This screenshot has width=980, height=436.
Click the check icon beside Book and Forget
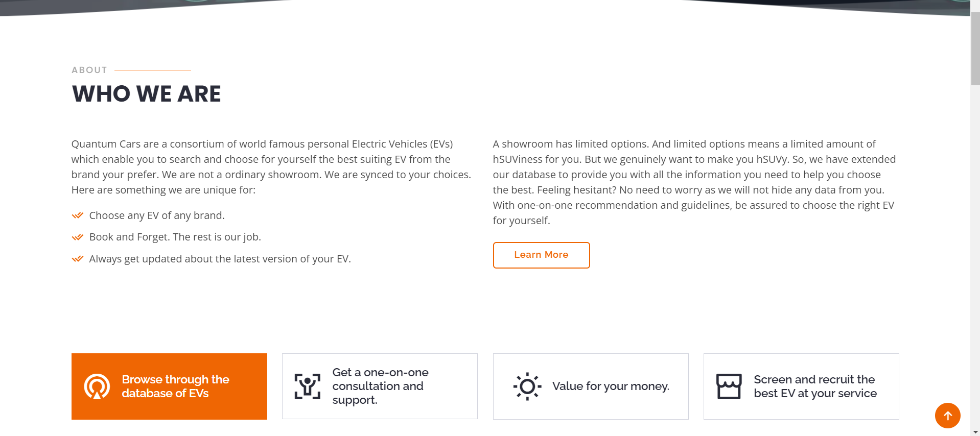click(78, 237)
